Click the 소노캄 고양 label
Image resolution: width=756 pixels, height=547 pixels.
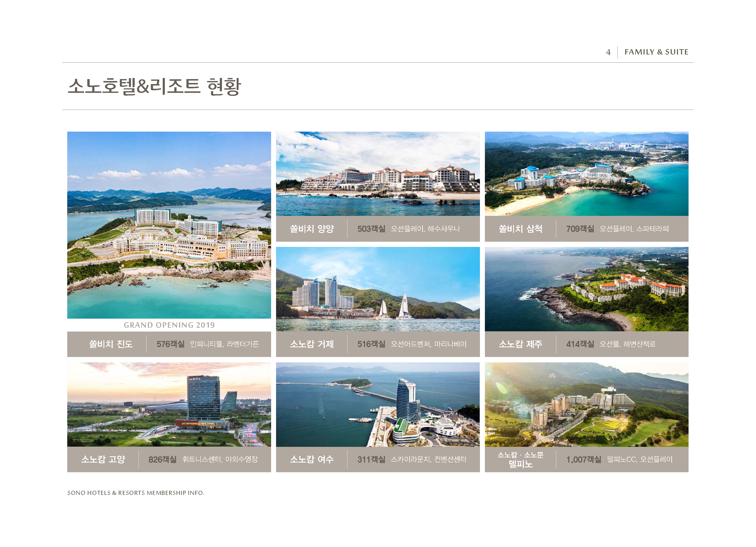103,459
